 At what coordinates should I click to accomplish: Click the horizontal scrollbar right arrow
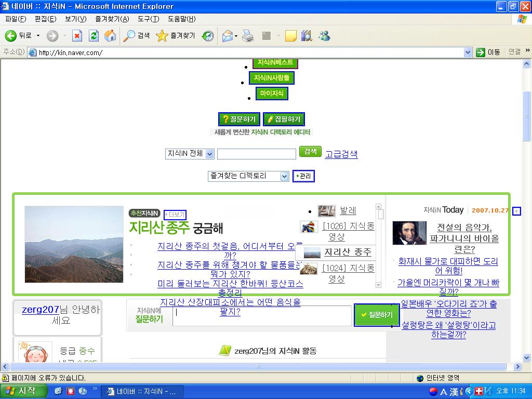517,366
